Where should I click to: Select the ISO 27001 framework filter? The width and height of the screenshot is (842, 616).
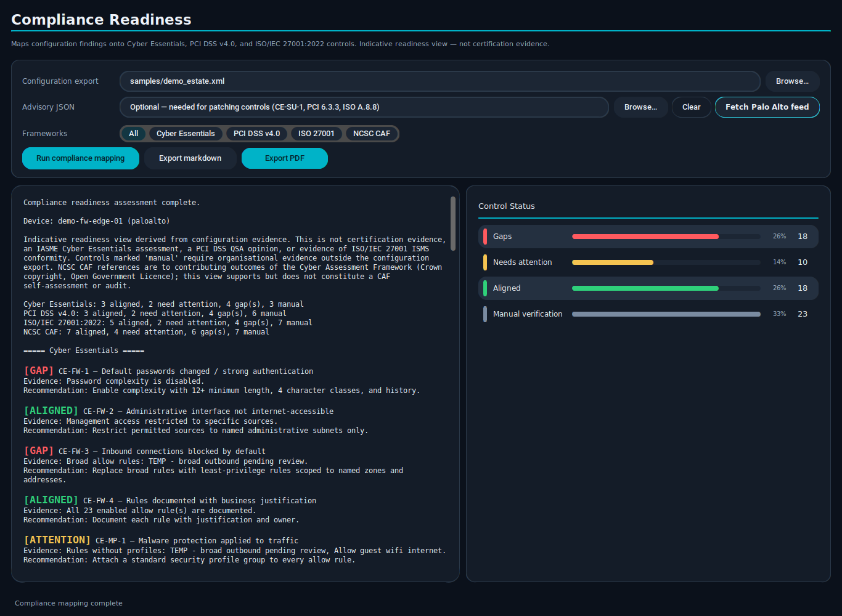pos(316,134)
